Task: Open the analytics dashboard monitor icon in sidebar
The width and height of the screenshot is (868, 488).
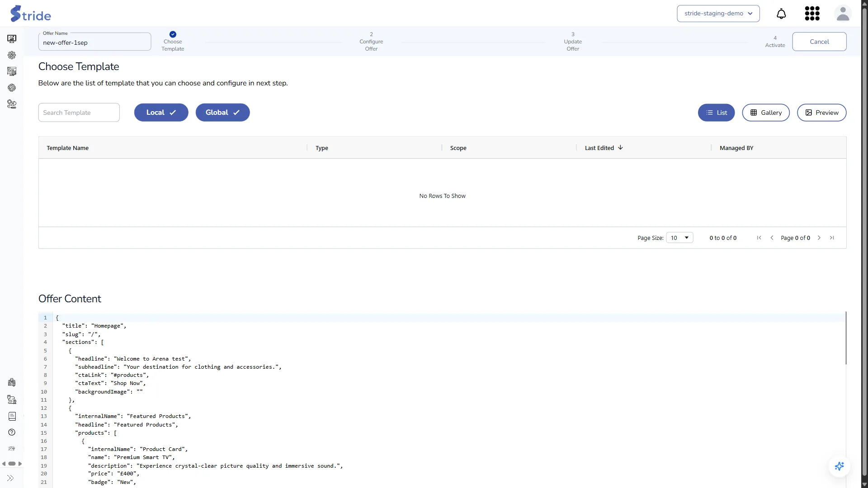Action: (12, 39)
